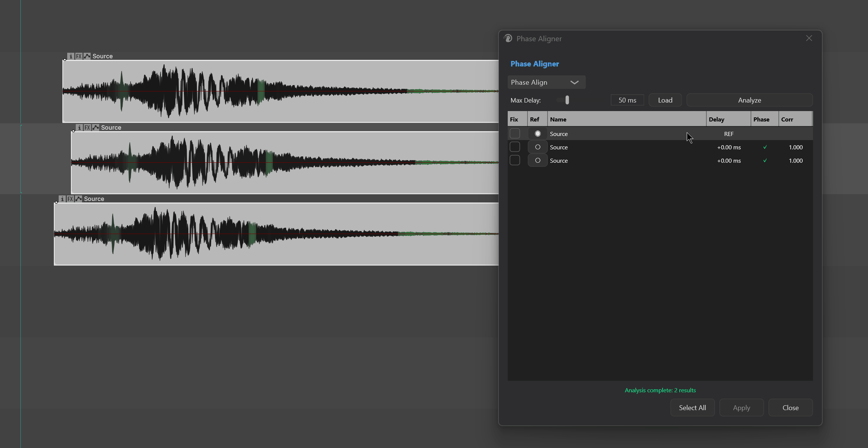Sort table by Corr column header
Image resolution: width=868 pixels, height=448 pixels.
[x=795, y=119]
